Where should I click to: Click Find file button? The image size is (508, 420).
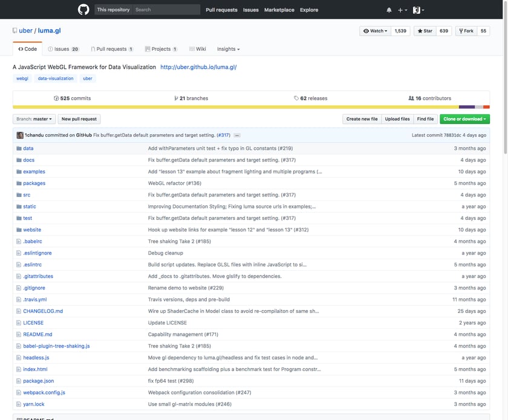(x=425, y=119)
